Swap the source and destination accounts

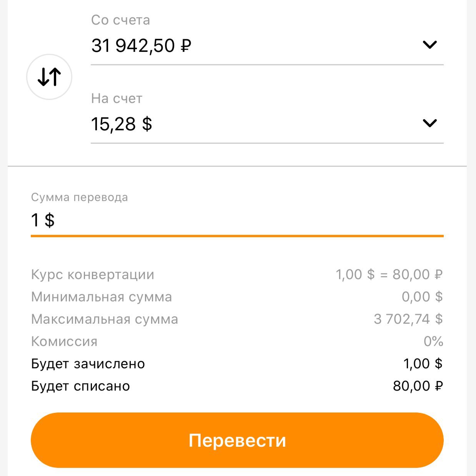pyautogui.click(x=49, y=77)
